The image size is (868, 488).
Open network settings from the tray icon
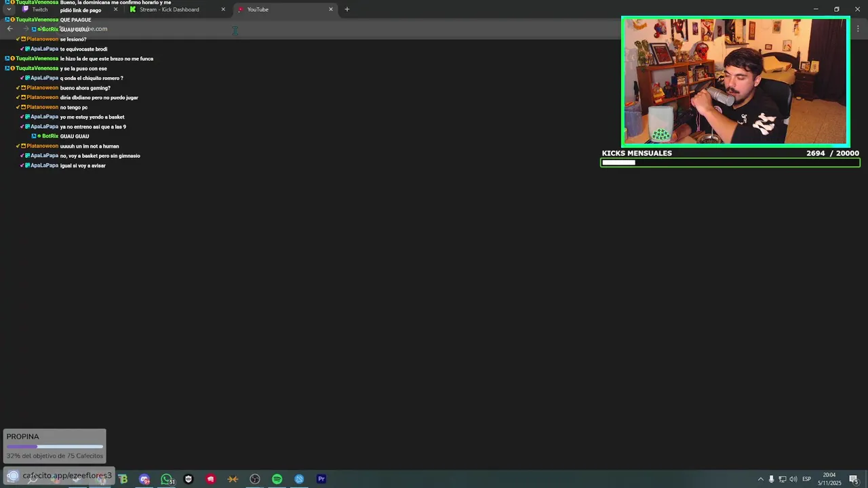tap(782, 479)
